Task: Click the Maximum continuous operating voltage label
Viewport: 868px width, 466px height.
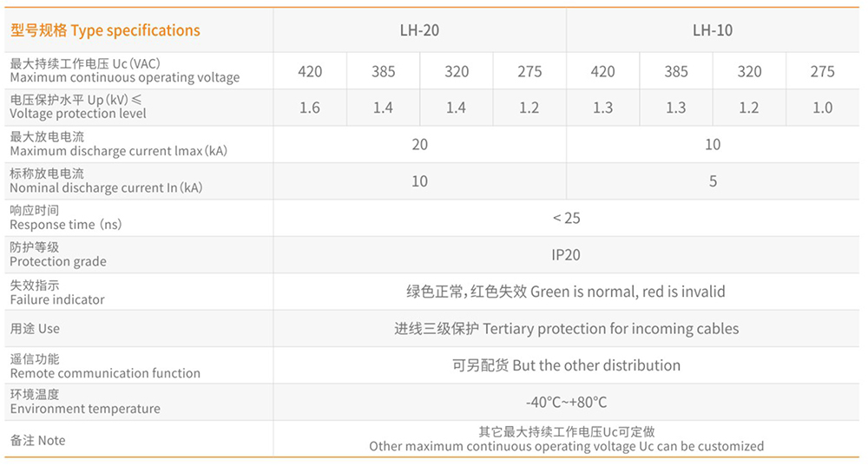Action: point(124,77)
